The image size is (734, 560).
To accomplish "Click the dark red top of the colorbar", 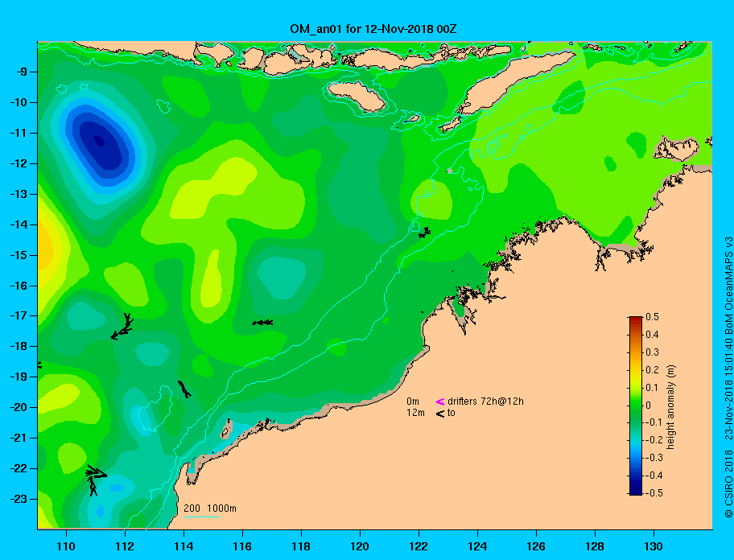I will pyautogui.click(x=636, y=319).
